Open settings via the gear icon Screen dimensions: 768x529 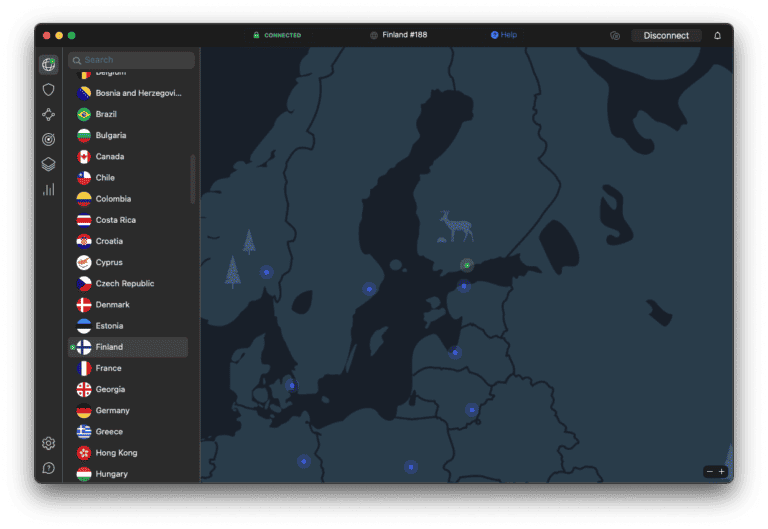(x=48, y=443)
